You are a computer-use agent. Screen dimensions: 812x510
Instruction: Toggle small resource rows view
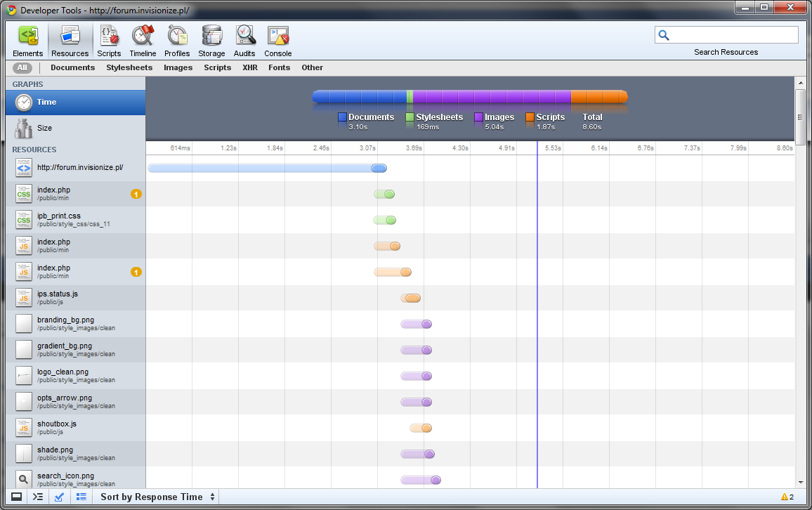click(81, 497)
